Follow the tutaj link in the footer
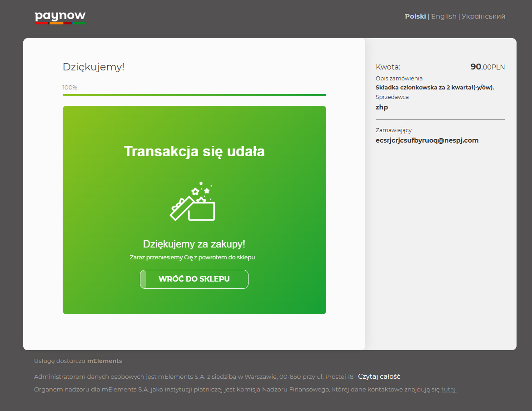532x411 pixels. 449,389
